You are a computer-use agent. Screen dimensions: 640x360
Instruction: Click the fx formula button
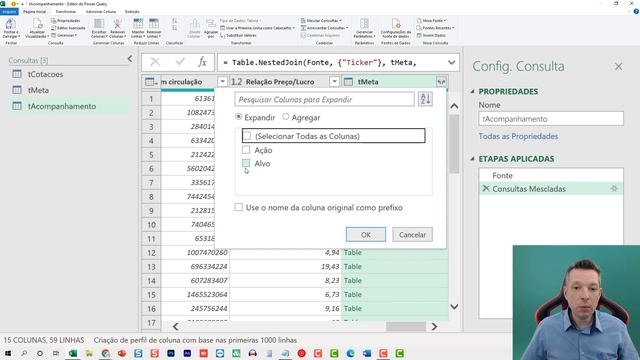click(x=202, y=62)
